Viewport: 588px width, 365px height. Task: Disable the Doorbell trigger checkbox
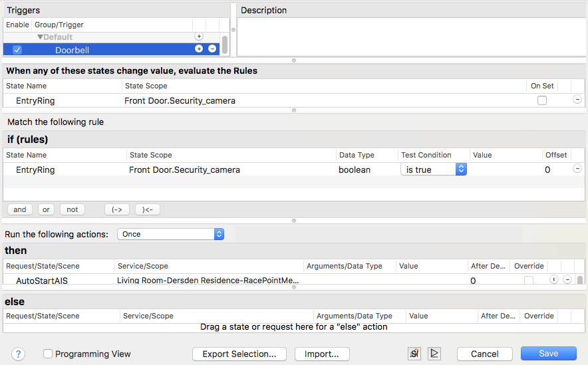(x=17, y=50)
